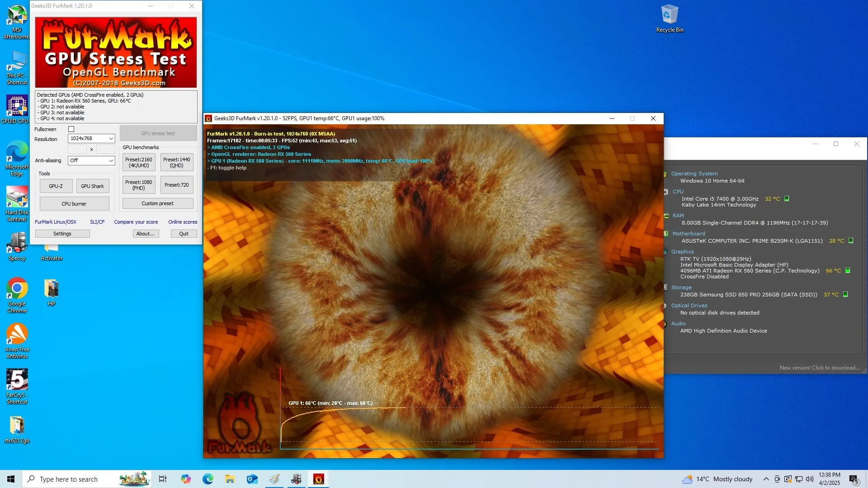Open Outlook from taskbar
This screenshot has width=868, height=488.
(x=252, y=479)
